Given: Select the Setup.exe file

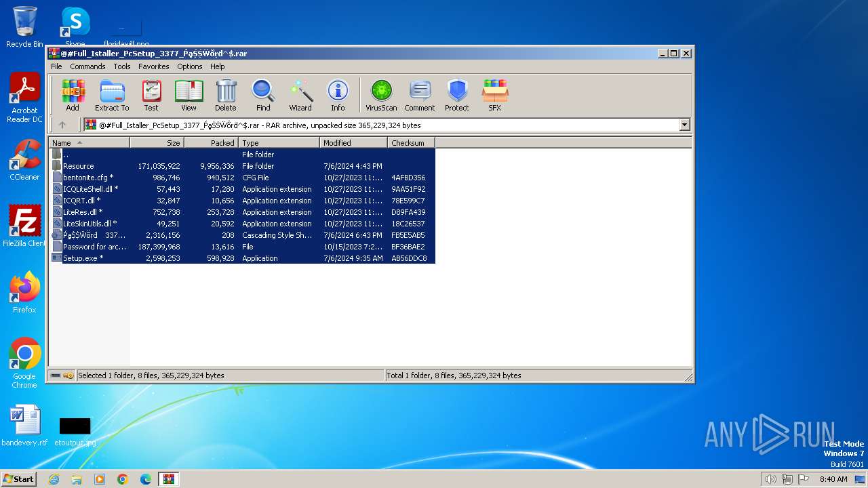Looking at the screenshot, I should (x=243, y=258).
